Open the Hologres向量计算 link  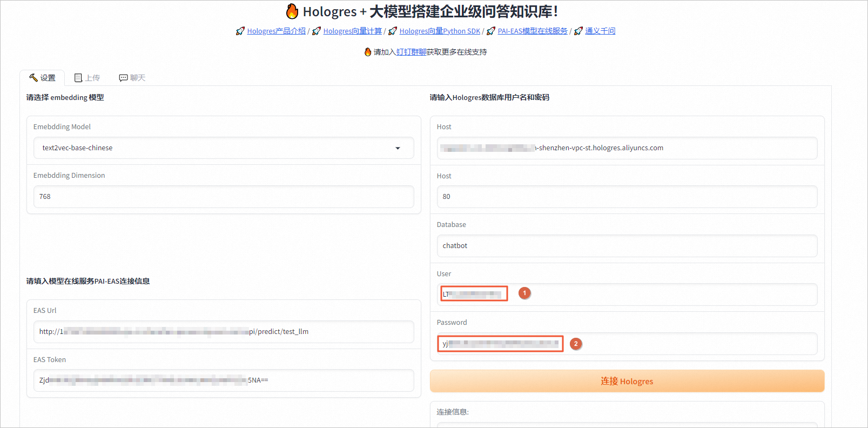[353, 31]
